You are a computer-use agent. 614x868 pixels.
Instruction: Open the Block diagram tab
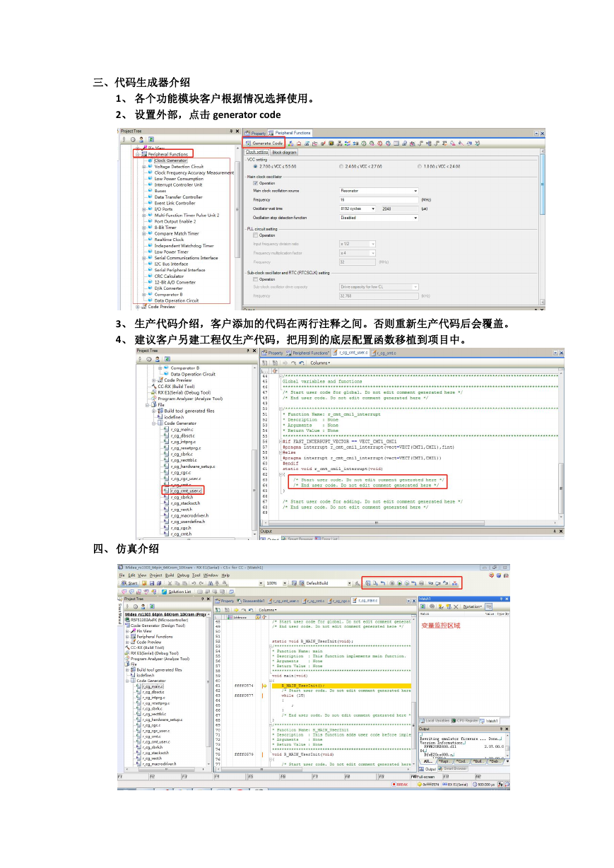coord(284,152)
